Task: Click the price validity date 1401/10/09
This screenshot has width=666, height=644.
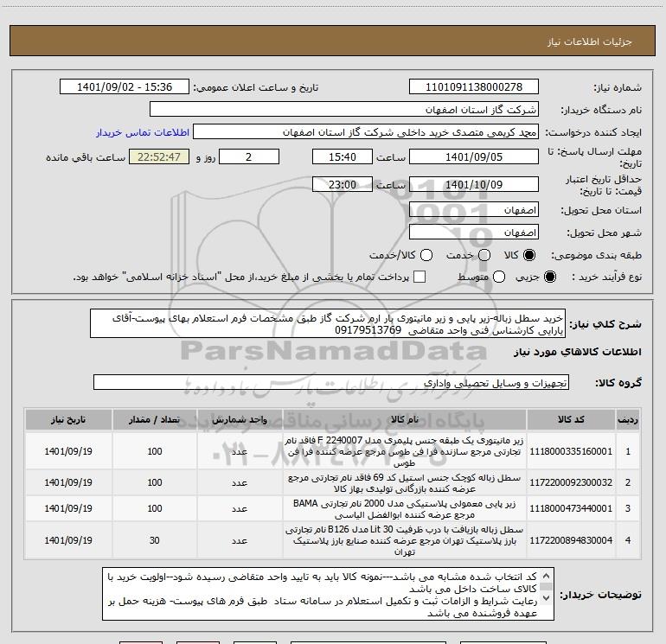Action: coord(474,185)
